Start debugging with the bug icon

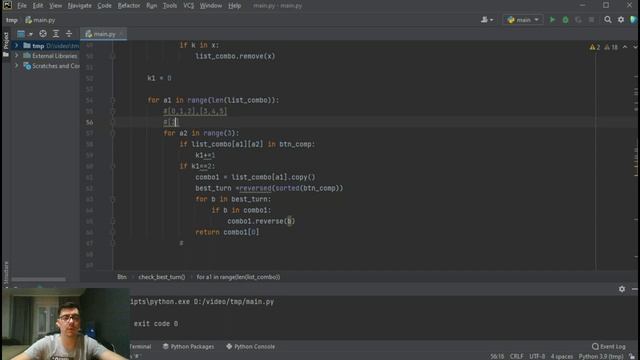point(565,20)
